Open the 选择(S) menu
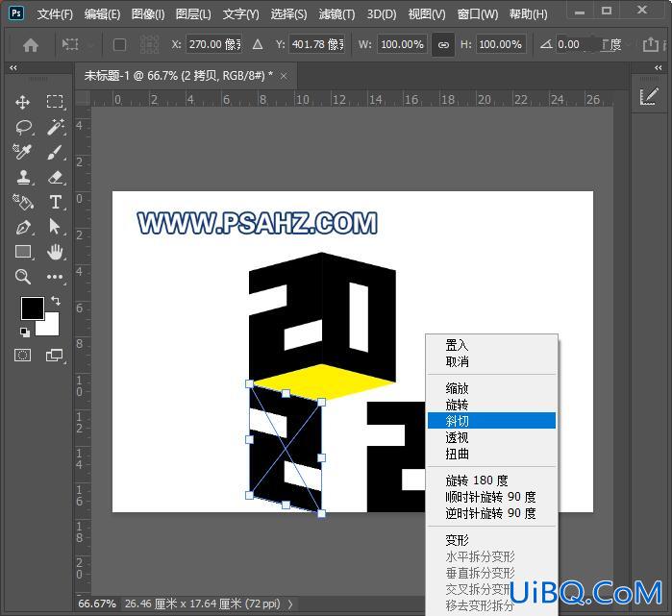The width and height of the screenshot is (672, 616). [x=288, y=14]
